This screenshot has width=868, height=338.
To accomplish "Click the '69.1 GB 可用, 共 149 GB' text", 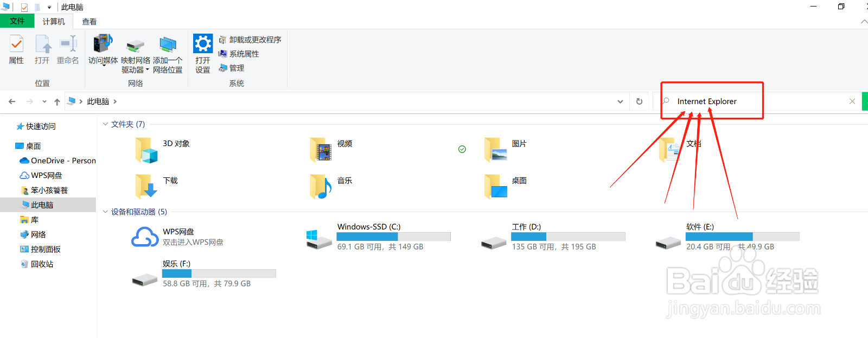I will (x=380, y=247).
